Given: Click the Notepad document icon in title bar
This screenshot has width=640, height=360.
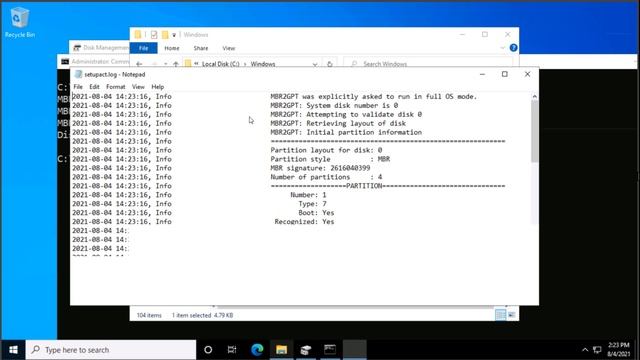Looking at the screenshot, I should (x=78, y=74).
